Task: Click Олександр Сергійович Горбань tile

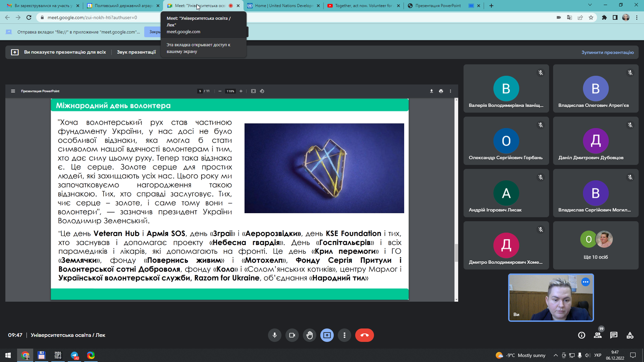Action: [x=506, y=141]
